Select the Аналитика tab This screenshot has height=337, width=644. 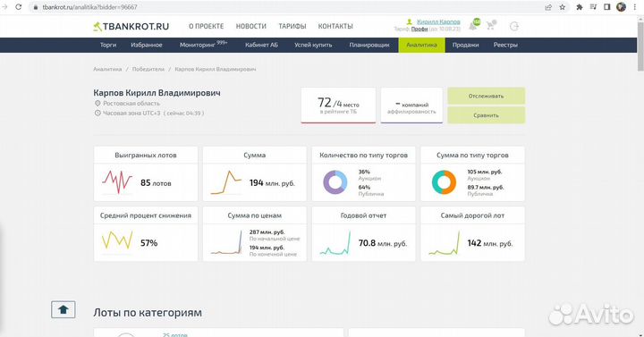(422, 46)
